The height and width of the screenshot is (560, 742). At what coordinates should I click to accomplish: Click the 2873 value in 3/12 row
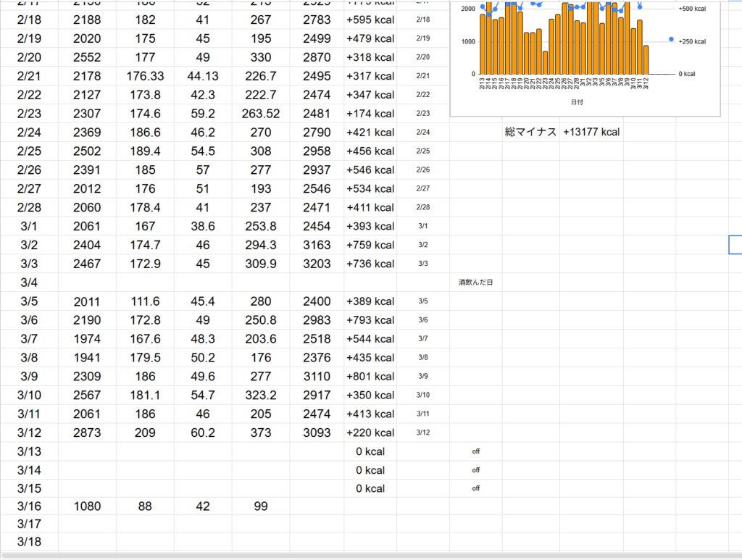click(87, 432)
